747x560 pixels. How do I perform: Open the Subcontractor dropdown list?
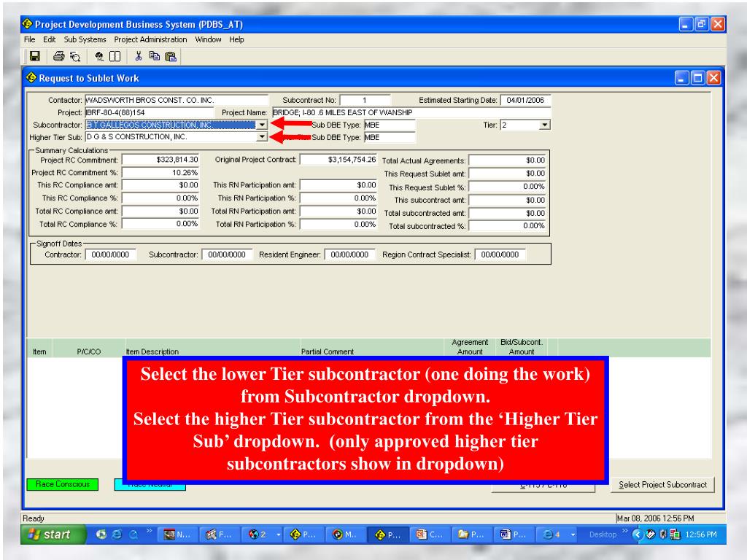pos(262,125)
